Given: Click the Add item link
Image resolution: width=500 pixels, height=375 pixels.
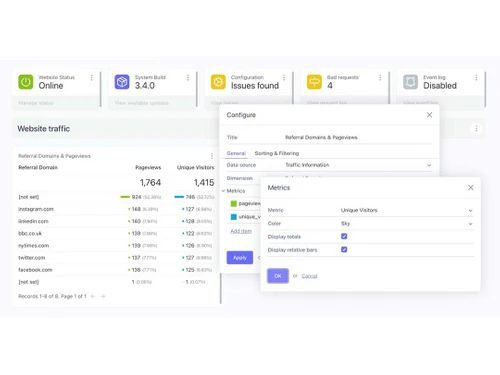Looking at the screenshot, I should 241,231.
